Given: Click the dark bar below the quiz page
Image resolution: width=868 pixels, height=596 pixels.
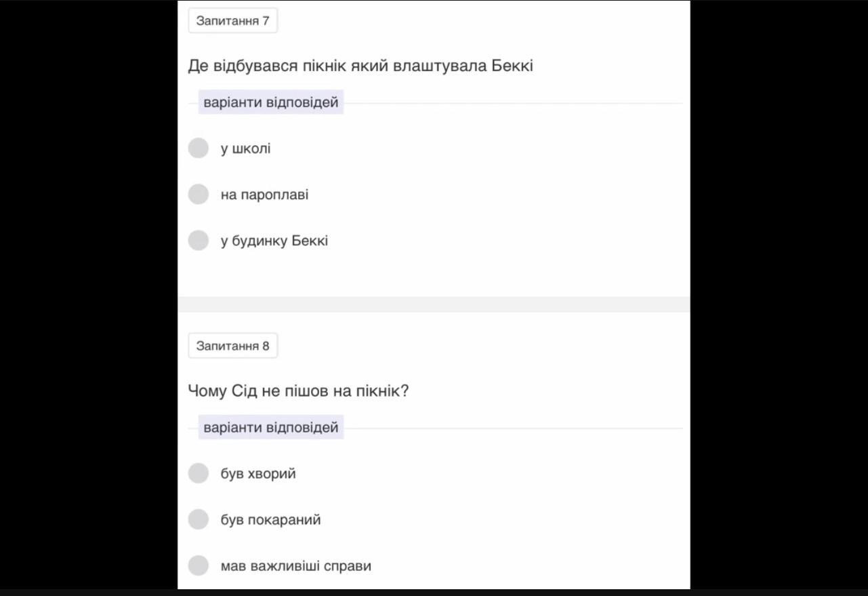Looking at the screenshot, I should (x=434, y=593).
